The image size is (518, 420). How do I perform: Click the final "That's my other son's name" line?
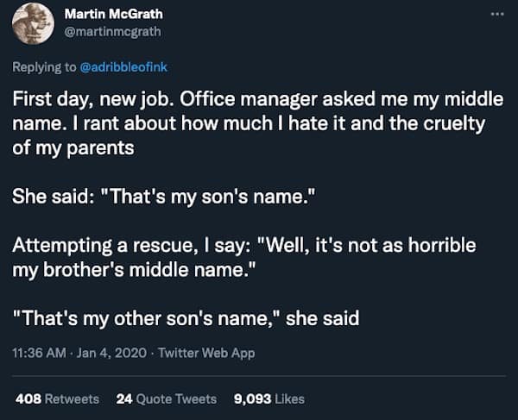[186, 318]
